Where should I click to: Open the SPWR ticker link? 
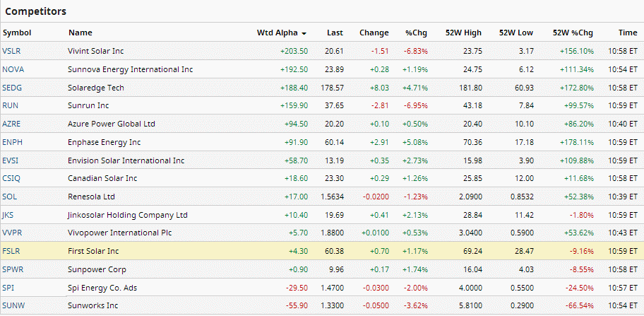(12, 269)
